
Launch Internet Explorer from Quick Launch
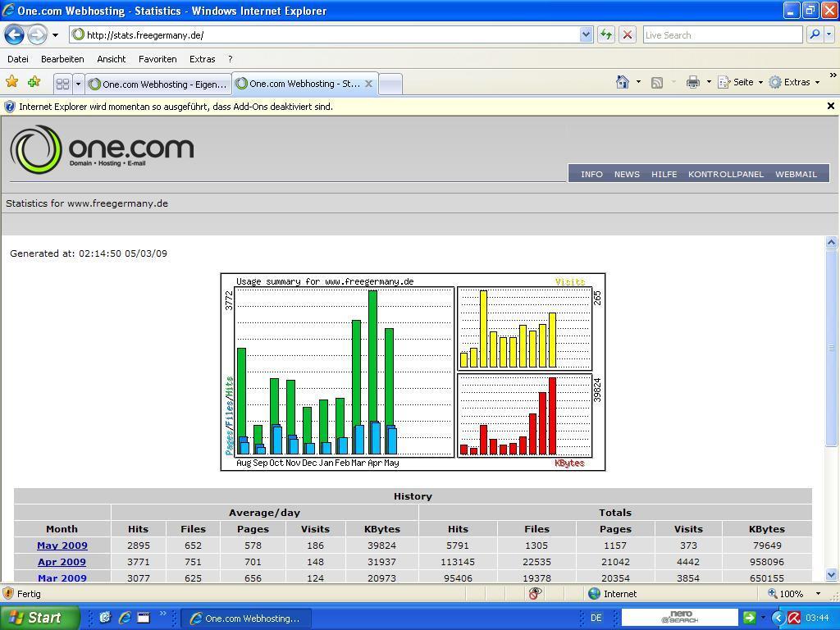(x=125, y=618)
